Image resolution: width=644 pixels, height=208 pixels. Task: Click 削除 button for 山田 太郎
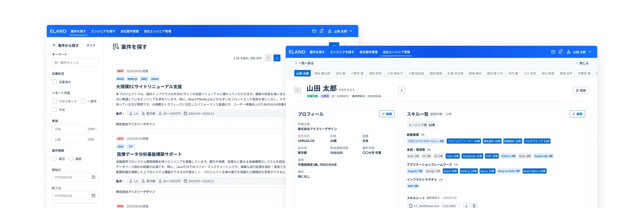click(581, 90)
